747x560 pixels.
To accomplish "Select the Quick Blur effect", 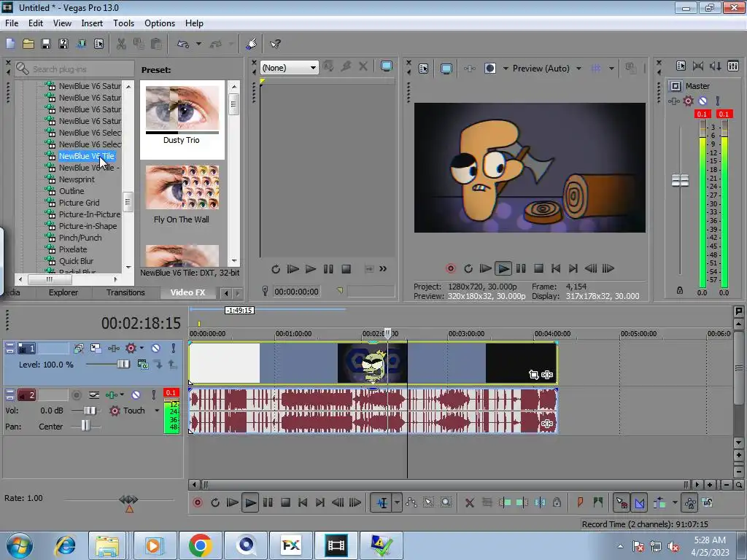I will 76,261.
